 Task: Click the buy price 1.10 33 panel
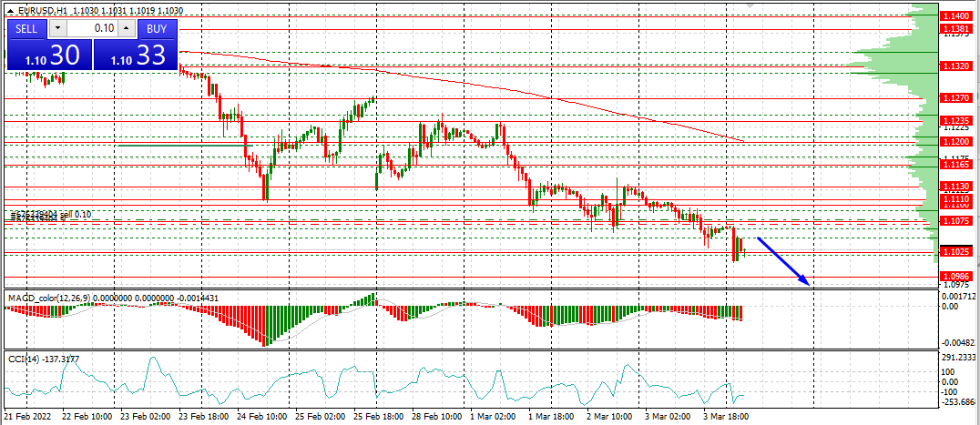(x=135, y=55)
